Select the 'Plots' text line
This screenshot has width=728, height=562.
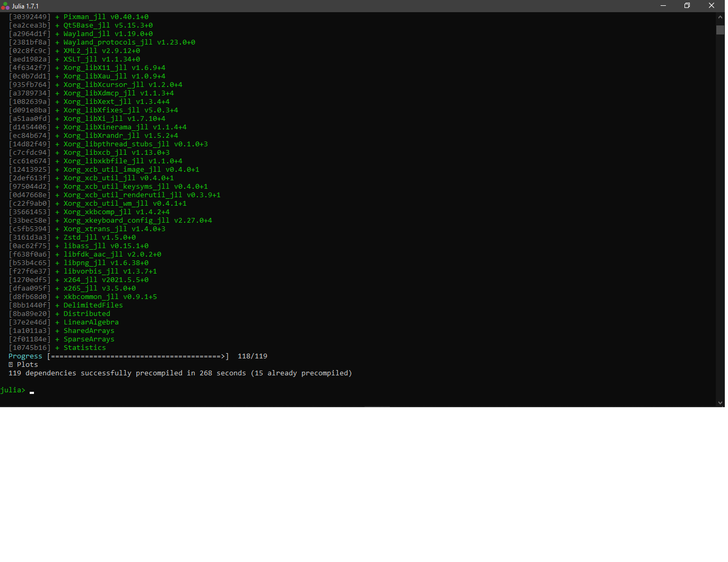tap(28, 365)
